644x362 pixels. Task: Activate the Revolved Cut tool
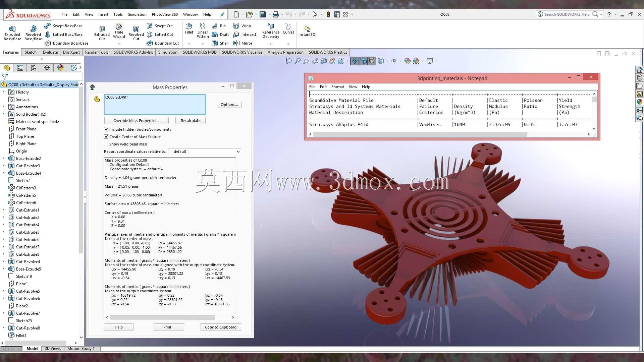pos(136,33)
